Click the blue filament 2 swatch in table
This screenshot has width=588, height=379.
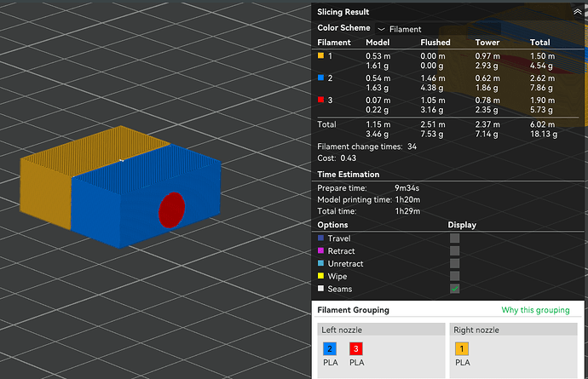(x=320, y=78)
